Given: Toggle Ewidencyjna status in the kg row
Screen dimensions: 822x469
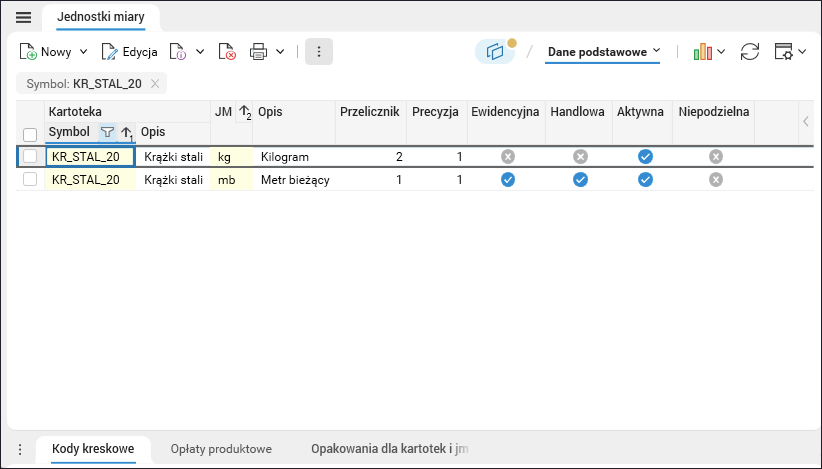Looking at the screenshot, I should [x=507, y=156].
